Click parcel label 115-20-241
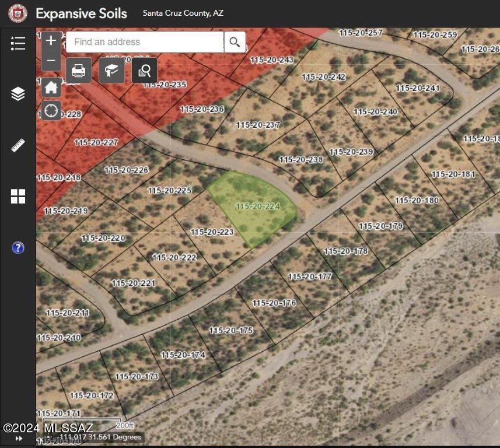500x448 pixels. click(418, 88)
